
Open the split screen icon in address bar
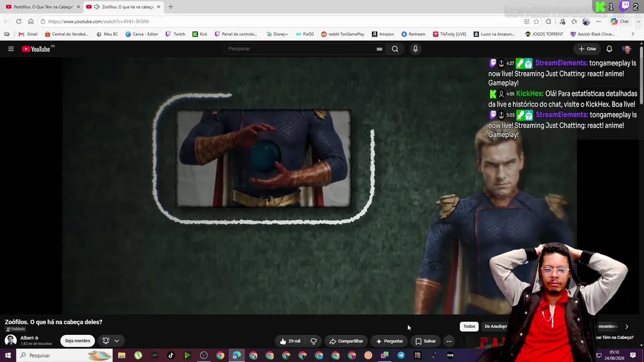527,22
